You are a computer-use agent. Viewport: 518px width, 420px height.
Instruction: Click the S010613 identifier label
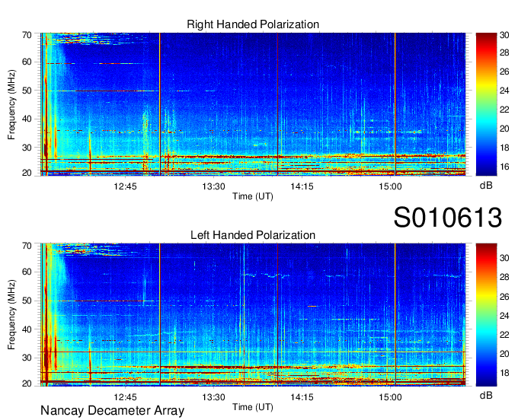click(448, 217)
